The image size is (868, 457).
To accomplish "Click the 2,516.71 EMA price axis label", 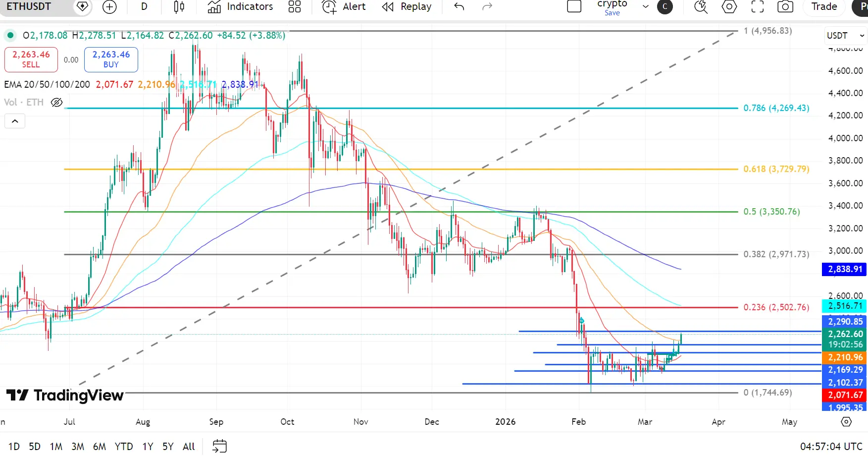I will pyautogui.click(x=845, y=306).
